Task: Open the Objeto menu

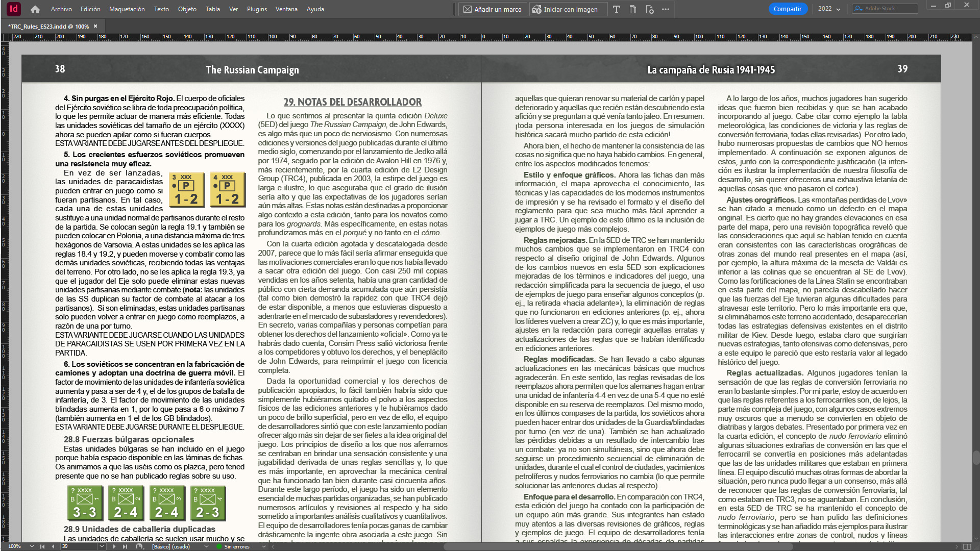Action: [187, 9]
